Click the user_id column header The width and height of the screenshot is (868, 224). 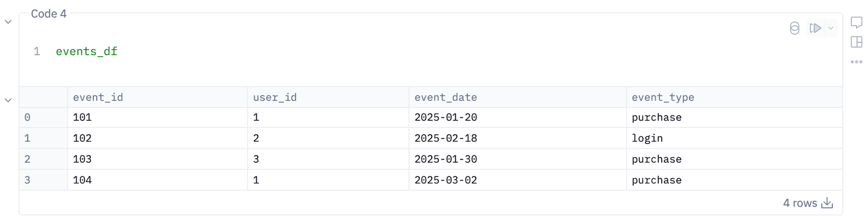click(275, 97)
